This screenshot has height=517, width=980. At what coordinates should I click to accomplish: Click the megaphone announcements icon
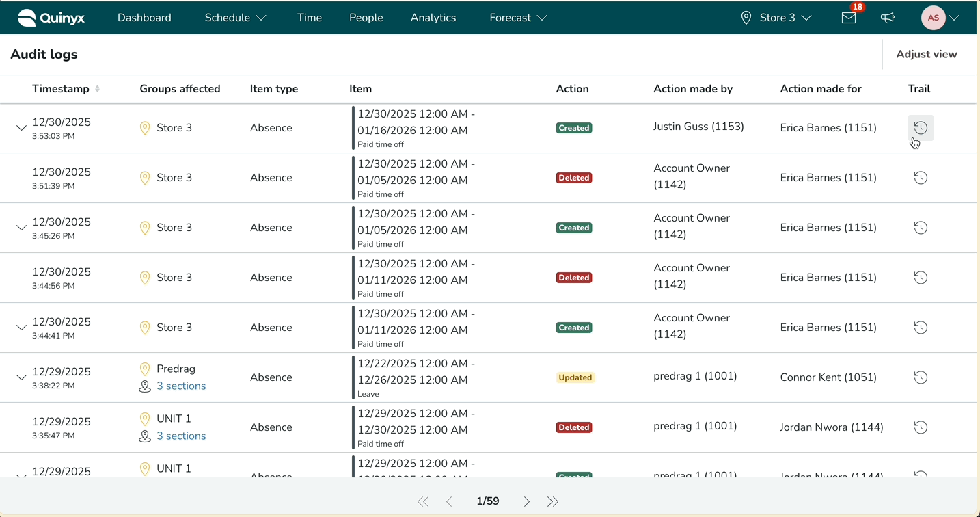888,18
